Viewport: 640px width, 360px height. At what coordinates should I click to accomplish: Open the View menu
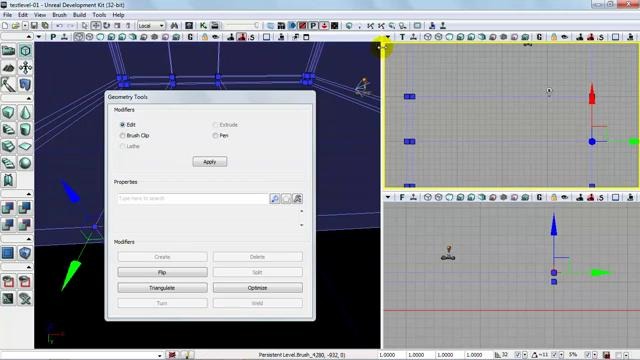click(x=40, y=15)
